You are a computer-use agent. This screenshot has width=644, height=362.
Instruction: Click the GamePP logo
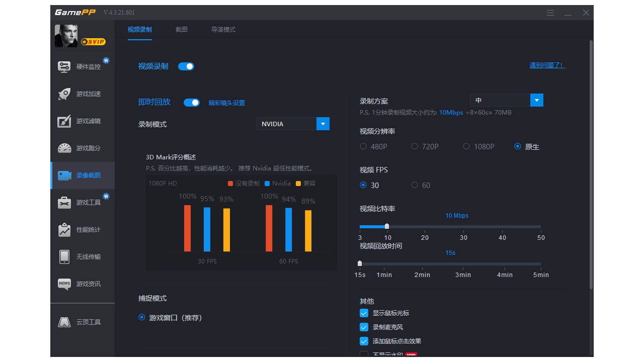(75, 12)
